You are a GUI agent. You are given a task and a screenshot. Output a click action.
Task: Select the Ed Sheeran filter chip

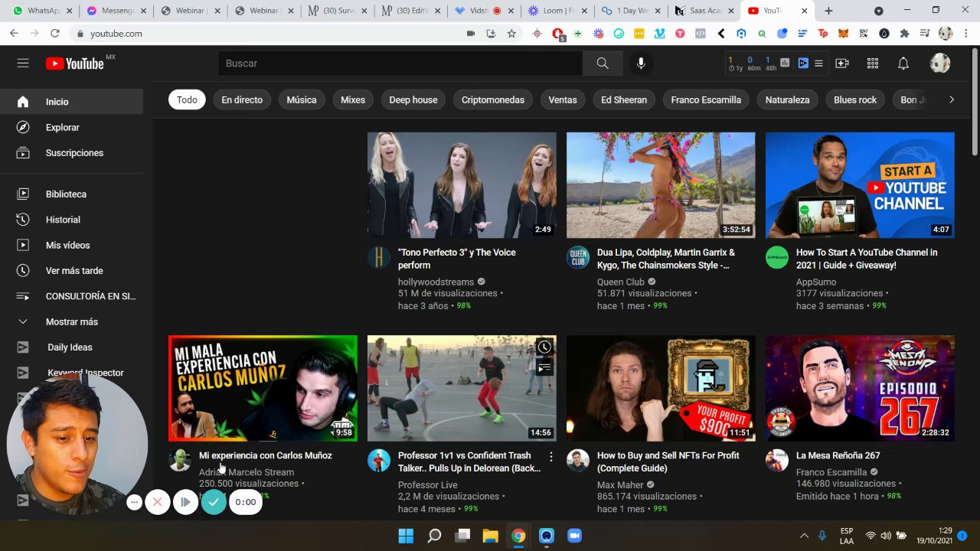(624, 100)
